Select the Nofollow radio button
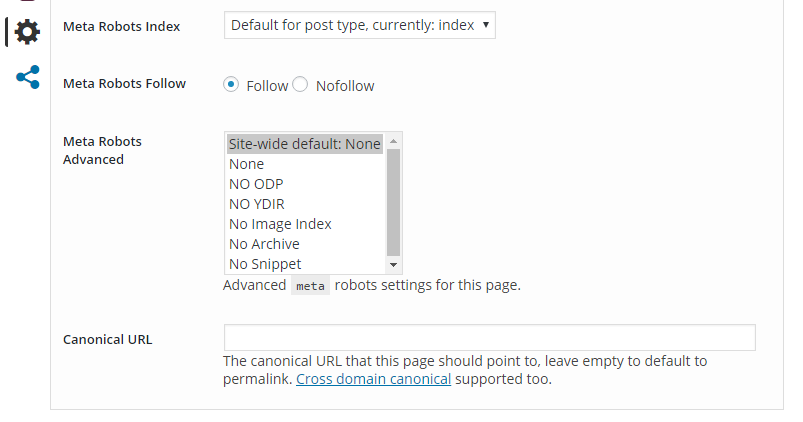803x422 pixels. point(300,84)
